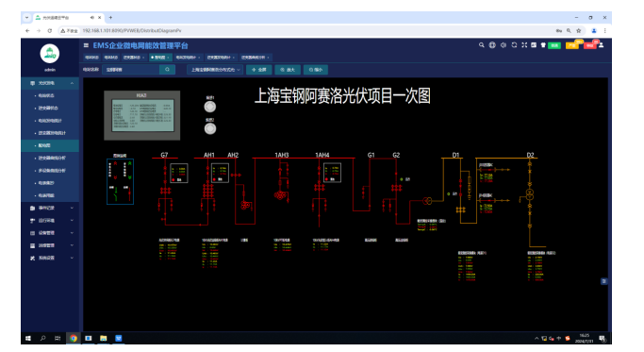Toggle fullscreen with the four-arrows header icon
The height and width of the screenshot is (352, 644).
pyautogui.click(x=524, y=45)
